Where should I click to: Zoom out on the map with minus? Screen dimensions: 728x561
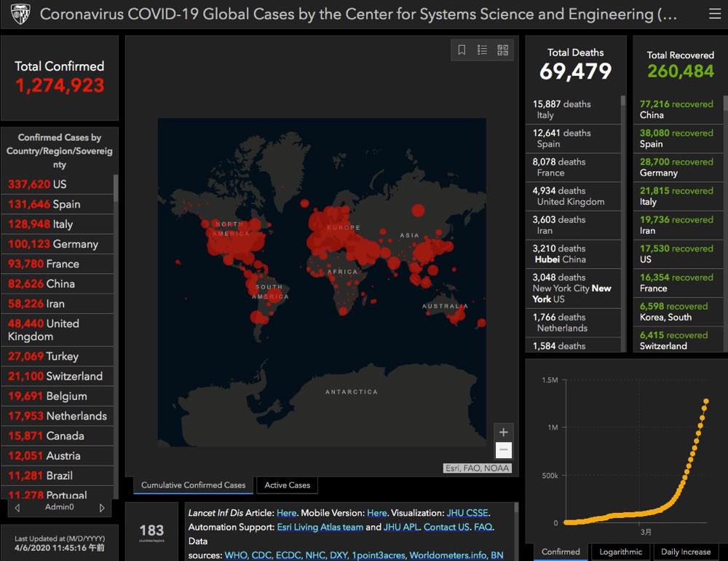(503, 450)
